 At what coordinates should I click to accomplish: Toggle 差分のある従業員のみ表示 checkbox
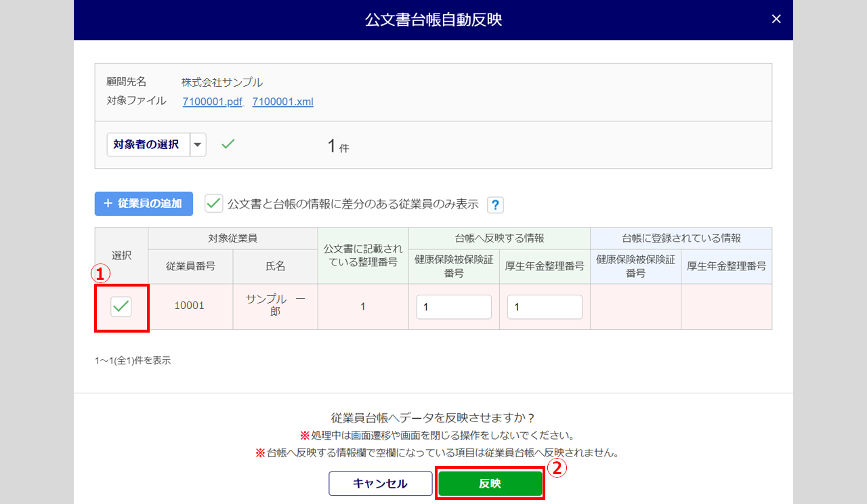point(214,203)
